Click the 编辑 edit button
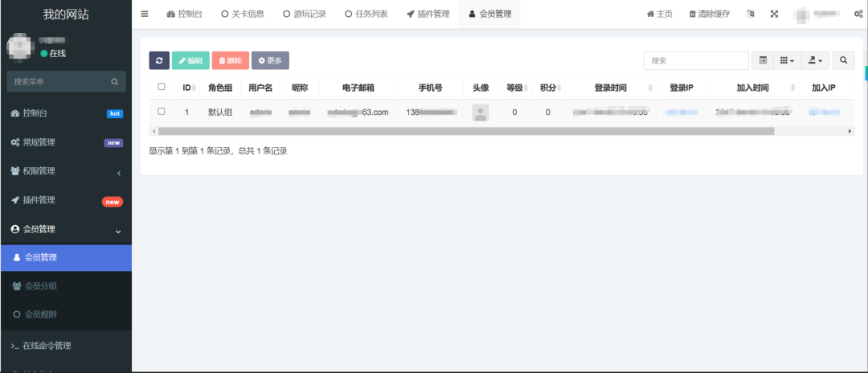The image size is (868, 373). 190,60
